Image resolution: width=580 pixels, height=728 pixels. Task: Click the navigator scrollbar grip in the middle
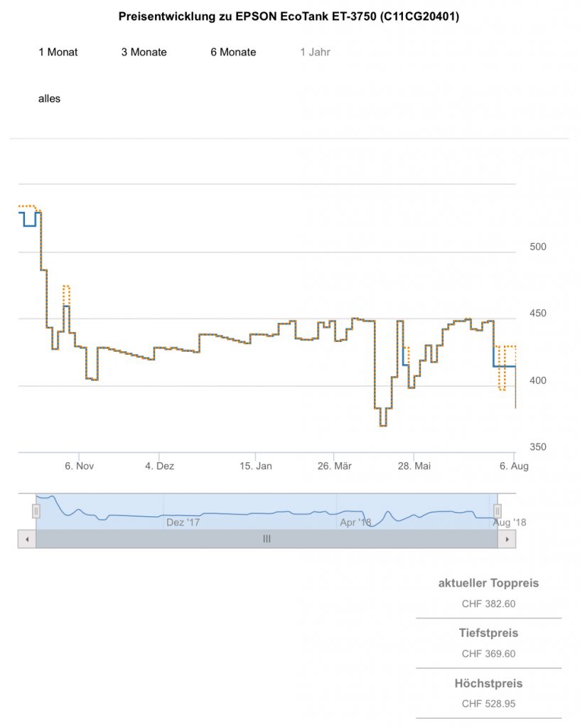267,539
